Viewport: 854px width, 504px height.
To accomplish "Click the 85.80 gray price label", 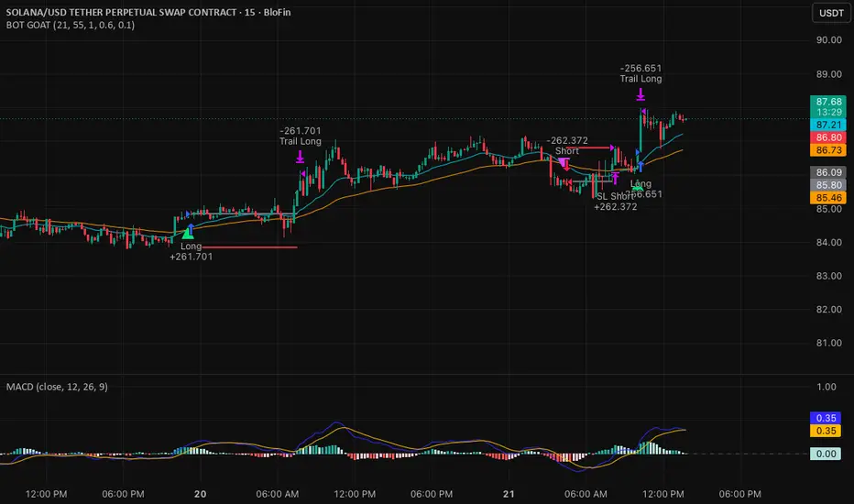I will tap(828, 185).
